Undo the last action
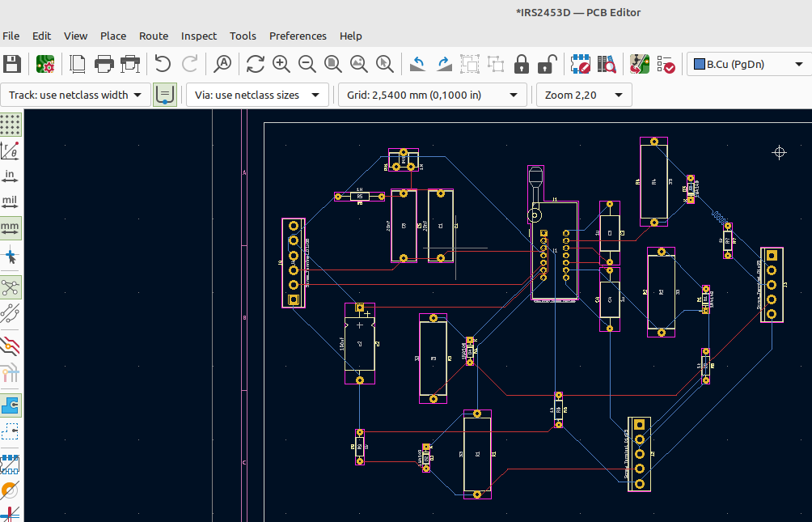The image size is (812, 522). (x=163, y=64)
